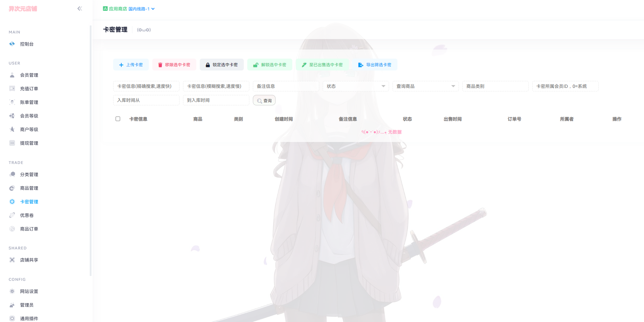Image resolution: width=644 pixels, height=322 pixels.
Task: Click the 商品订单 sidebar icon
Action: pos(12,229)
